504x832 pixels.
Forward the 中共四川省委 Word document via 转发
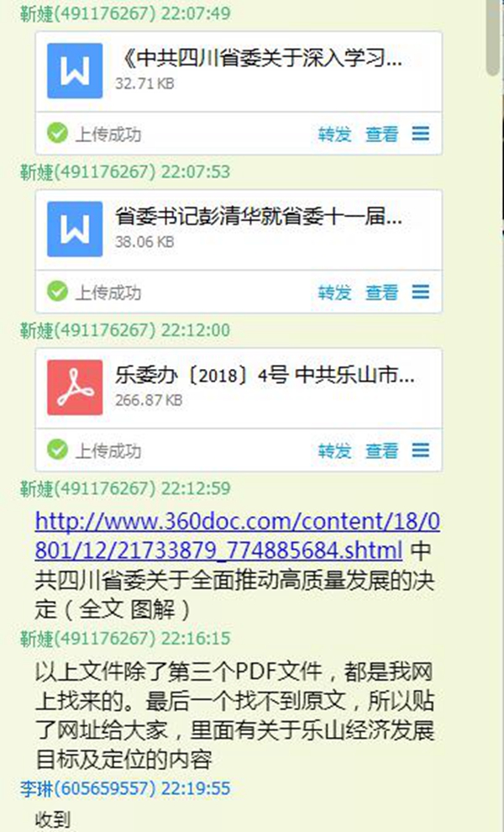tap(335, 134)
